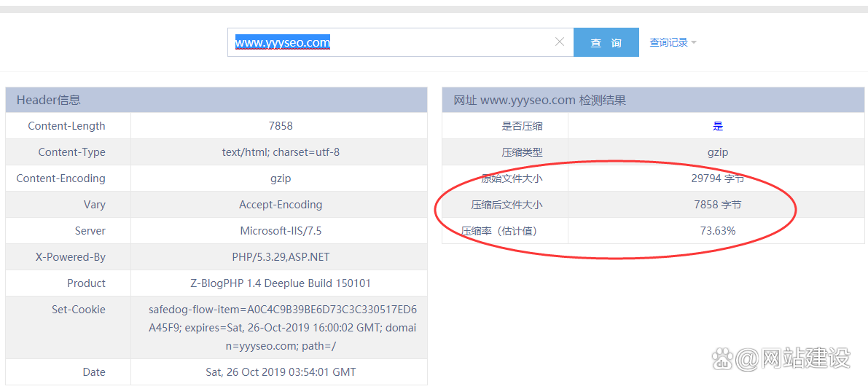Select Z-BlogPHP 1.4 Deeplue Build value
868x389 pixels.
click(x=280, y=283)
